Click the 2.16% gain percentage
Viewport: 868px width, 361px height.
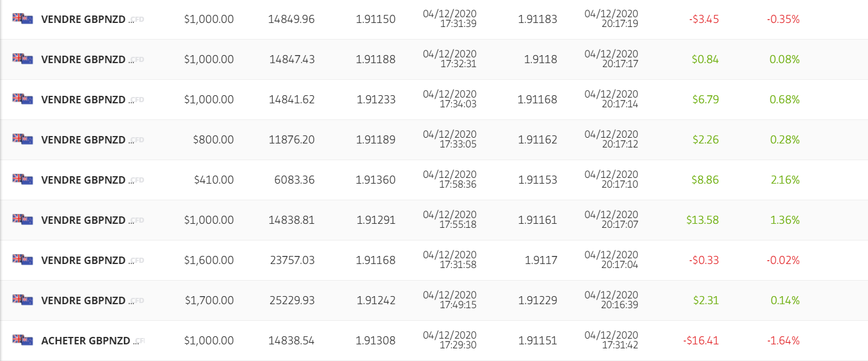click(785, 180)
